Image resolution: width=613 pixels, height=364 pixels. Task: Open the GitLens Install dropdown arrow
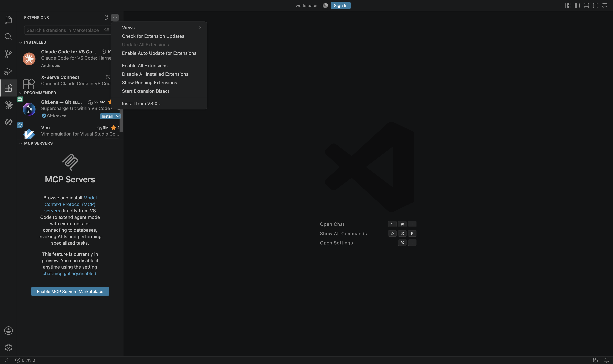tap(118, 116)
